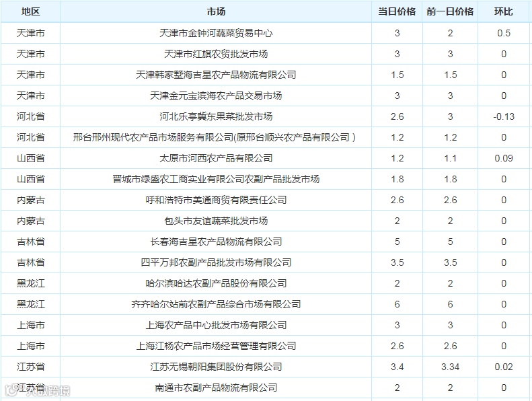Click the 地区 column header

click(30, 12)
